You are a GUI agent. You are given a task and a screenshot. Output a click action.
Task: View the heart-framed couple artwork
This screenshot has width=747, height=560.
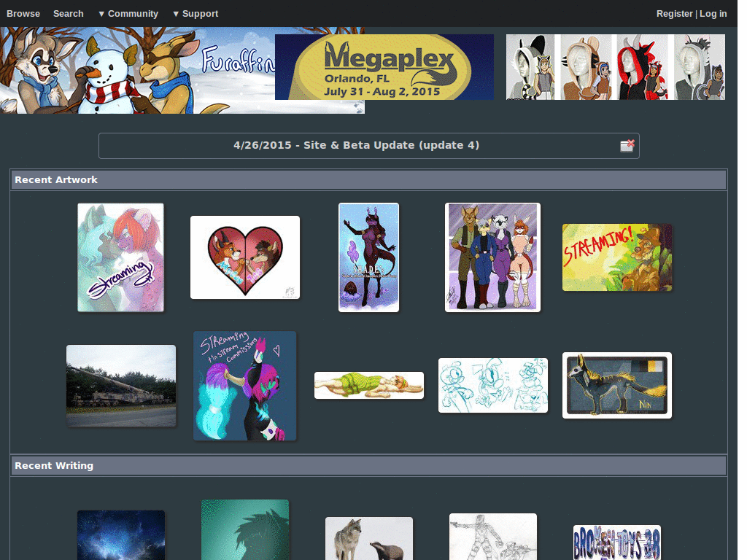(244, 257)
